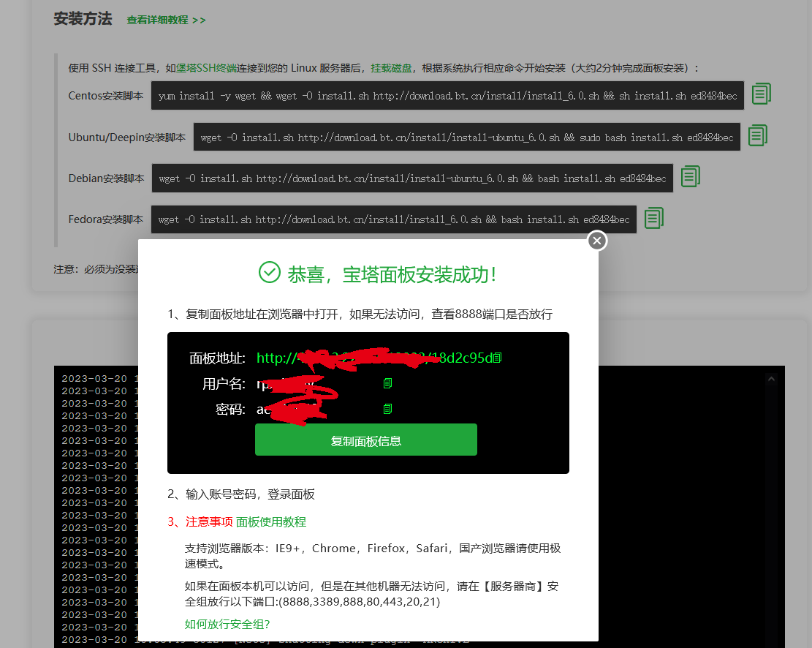Copy the Fedora install script
812x648 pixels.
(x=653, y=217)
